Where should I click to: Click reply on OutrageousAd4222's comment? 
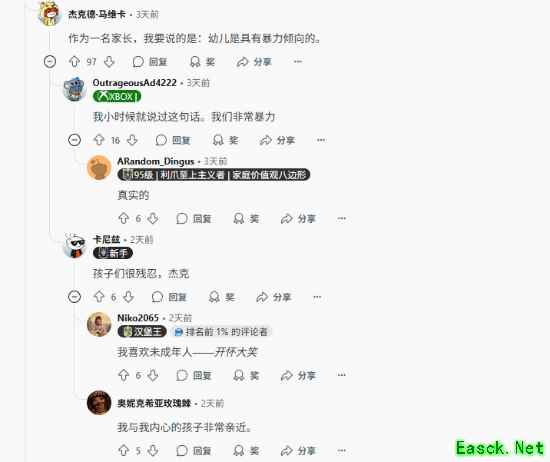(173, 140)
